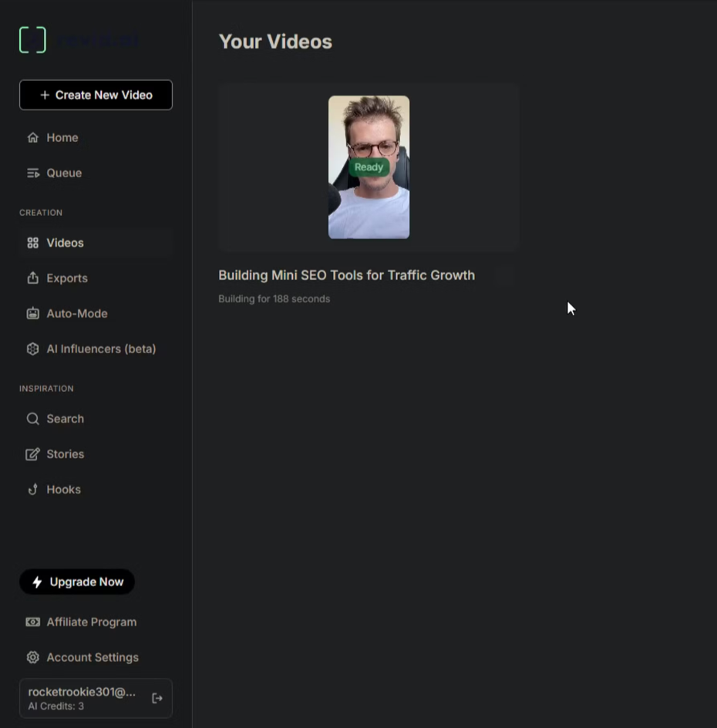
Task: Select the Auto-Mode calendar icon
Action: [x=32, y=313]
